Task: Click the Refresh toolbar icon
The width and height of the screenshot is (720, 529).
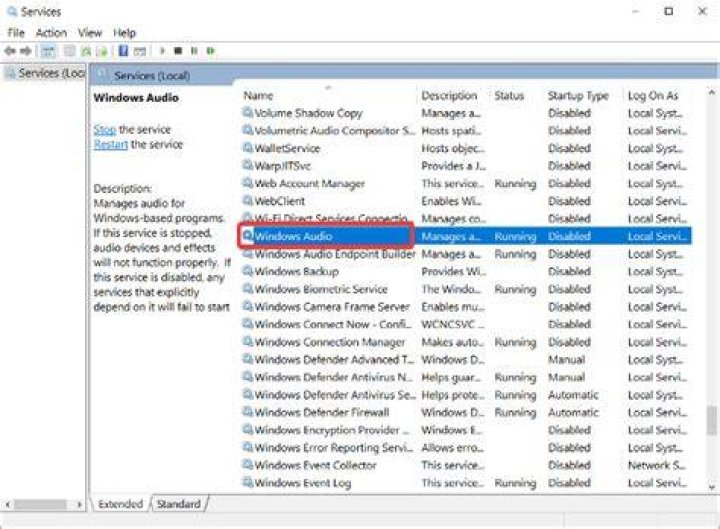Action: pos(86,51)
